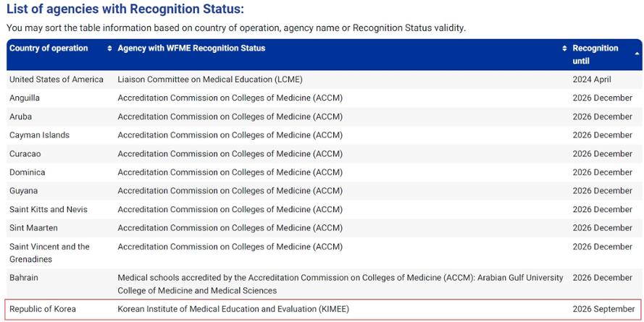
Task: Toggle sort arrow on Recognition until column
Action: 637,54
